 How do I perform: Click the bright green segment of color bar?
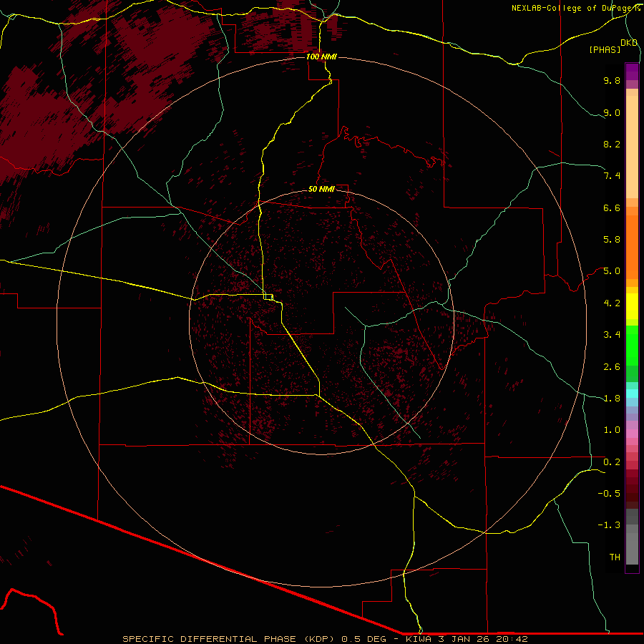632,346
